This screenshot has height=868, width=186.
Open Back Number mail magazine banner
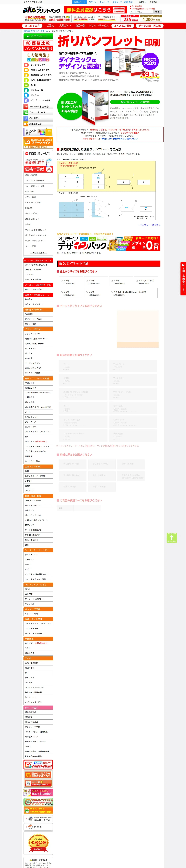point(38,792)
